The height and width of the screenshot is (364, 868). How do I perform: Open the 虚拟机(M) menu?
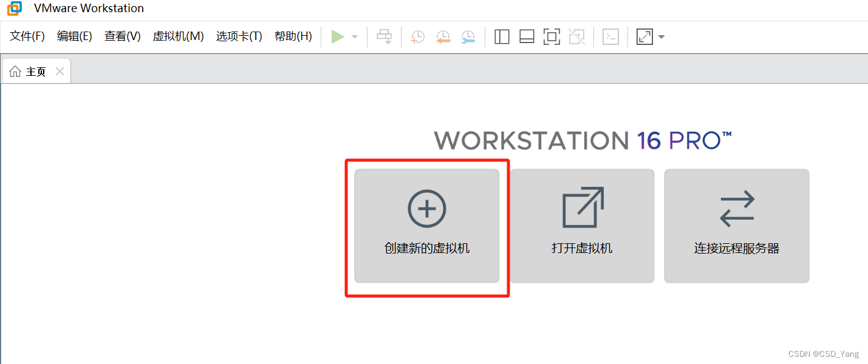(x=178, y=36)
